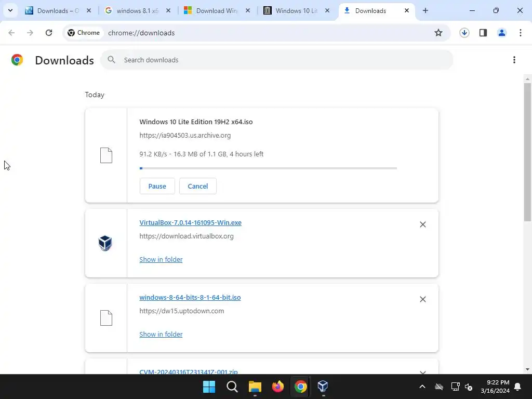Image resolution: width=532 pixels, height=399 pixels.
Task: Open the tab search dropdown arrow
Action: pyautogui.click(x=10, y=10)
